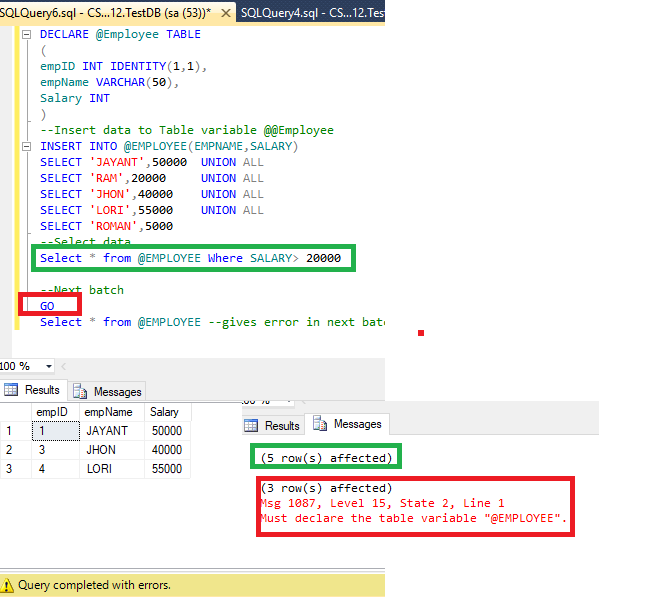Image resolution: width=646 pixels, height=597 pixels.
Task: Select the Salary column header
Action: coord(168,412)
